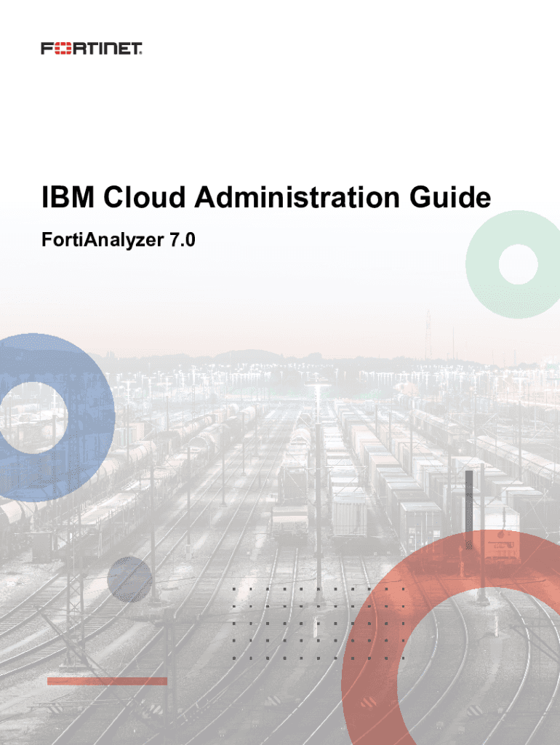Select the IBM Cloud Administration Guide title
The image size is (560, 745).
[x=265, y=198]
